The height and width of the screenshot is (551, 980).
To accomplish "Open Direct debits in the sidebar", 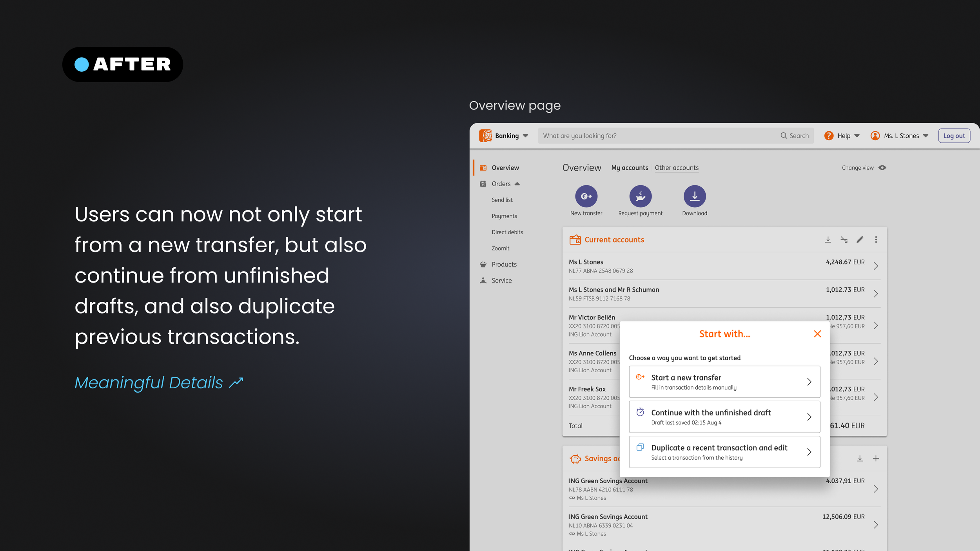I will [507, 232].
